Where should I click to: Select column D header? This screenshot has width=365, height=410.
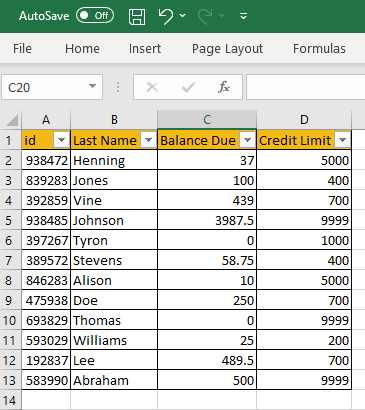(304, 120)
